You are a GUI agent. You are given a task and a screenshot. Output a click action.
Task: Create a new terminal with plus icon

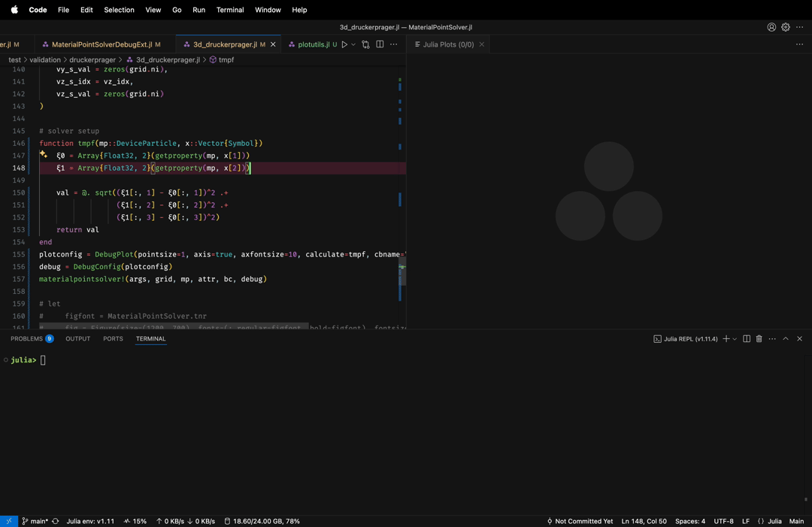pos(726,339)
